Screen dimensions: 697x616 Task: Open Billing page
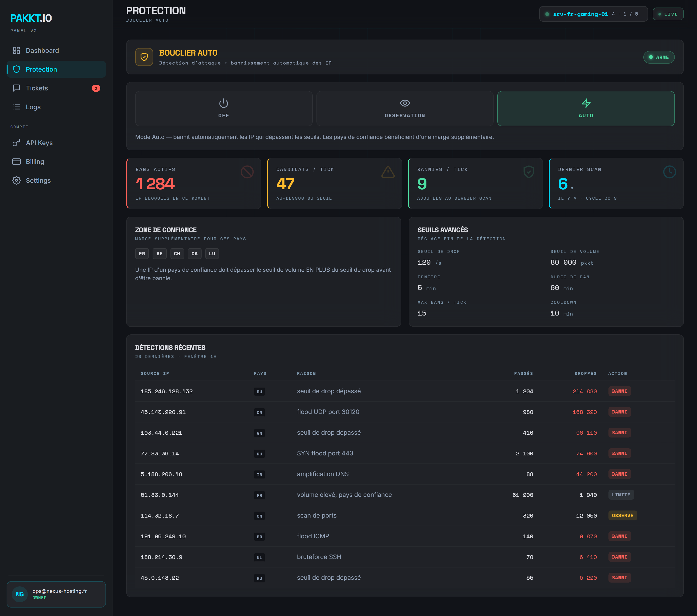pos(56,161)
